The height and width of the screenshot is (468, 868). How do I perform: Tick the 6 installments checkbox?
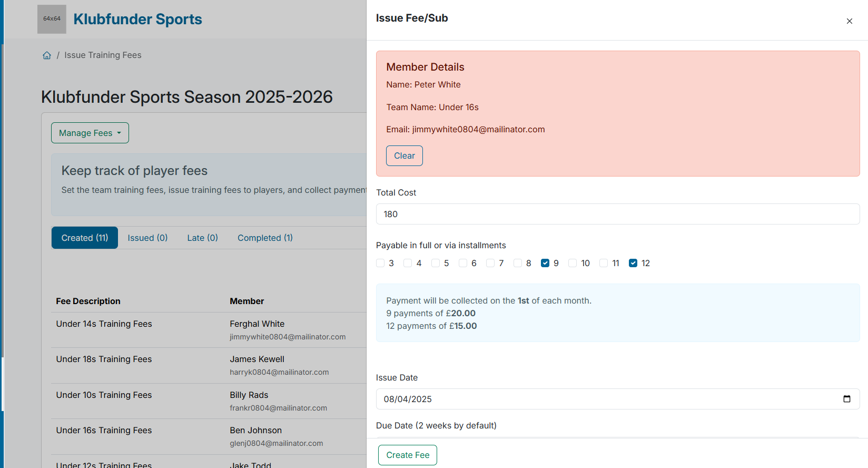coord(463,263)
